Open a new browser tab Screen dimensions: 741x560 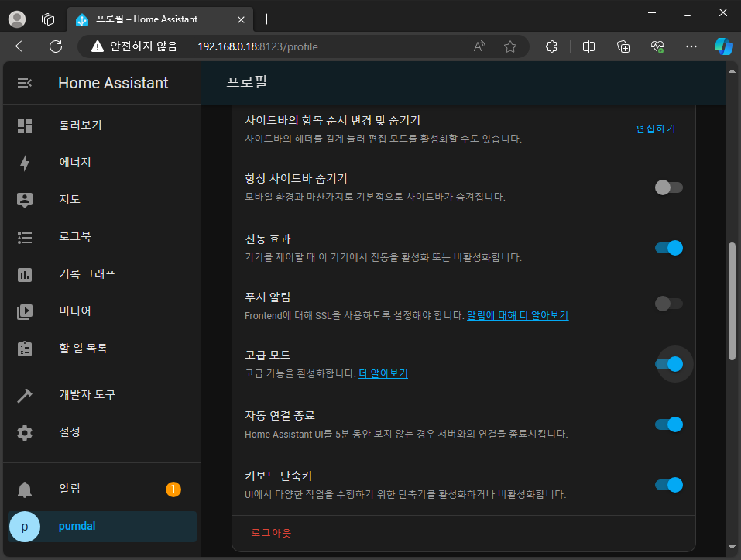pyautogui.click(x=267, y=19)
